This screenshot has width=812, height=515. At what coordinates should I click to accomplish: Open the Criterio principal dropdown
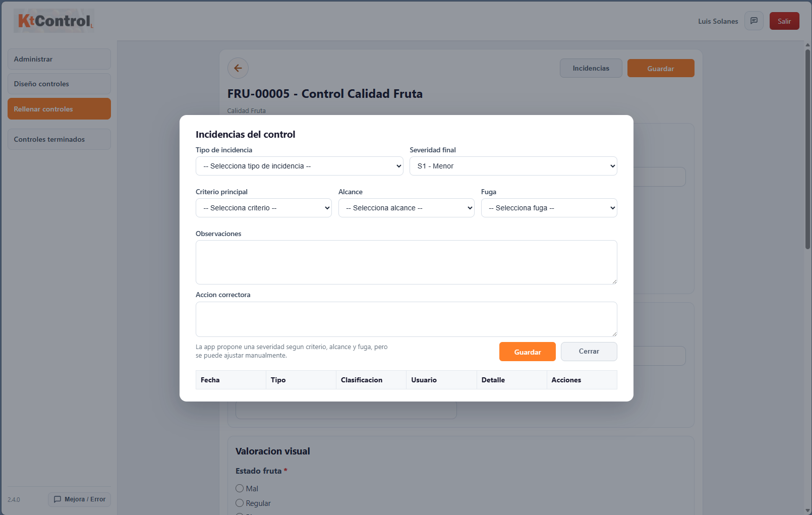pos(263,208)
